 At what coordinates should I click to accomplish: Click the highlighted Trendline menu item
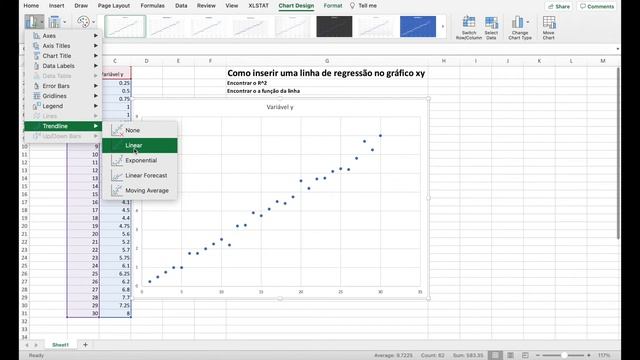pyautogui.click(x=63, y=126)
